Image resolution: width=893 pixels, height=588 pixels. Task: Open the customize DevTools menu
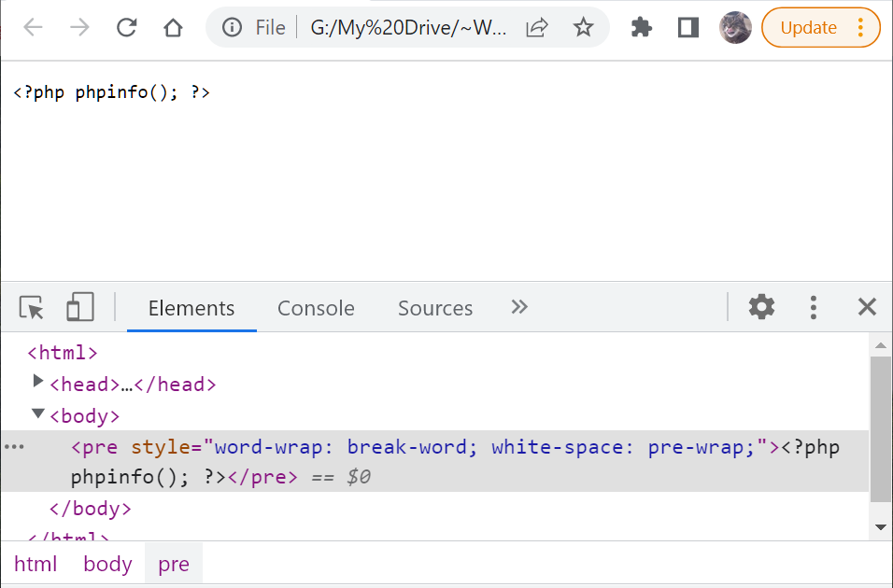[814, 307]
